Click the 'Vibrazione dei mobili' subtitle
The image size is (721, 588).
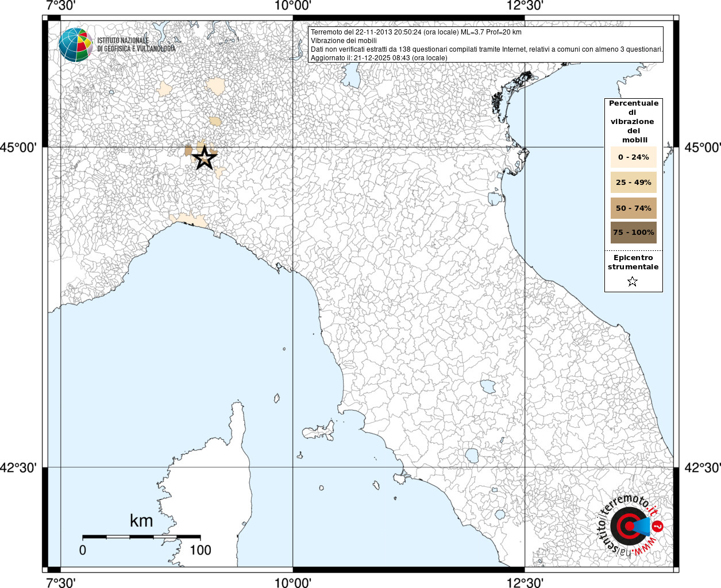344,41
